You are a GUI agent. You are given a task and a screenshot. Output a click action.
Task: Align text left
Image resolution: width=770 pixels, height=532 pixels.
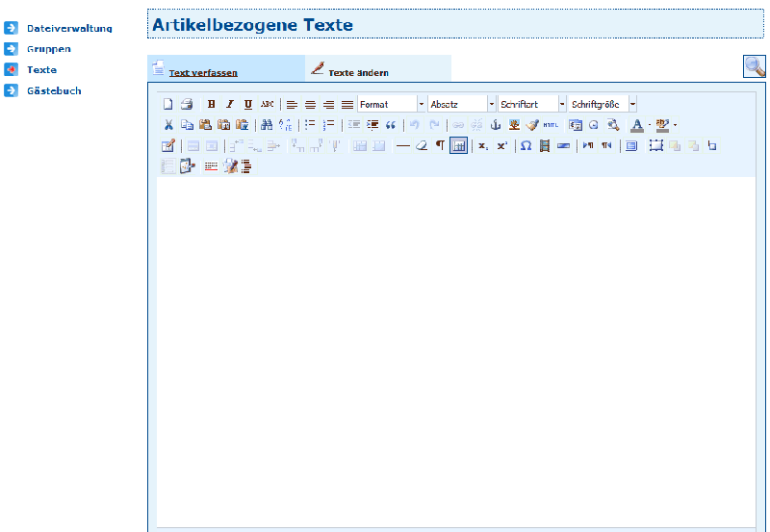click(292, 104)
